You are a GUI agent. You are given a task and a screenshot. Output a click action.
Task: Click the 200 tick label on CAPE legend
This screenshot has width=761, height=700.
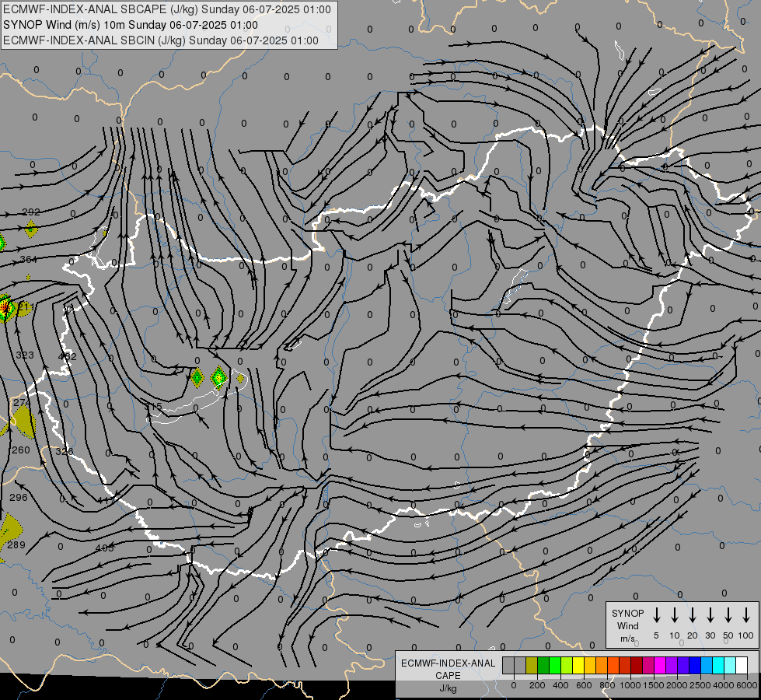pyautogui.click(x=537, y=685)
